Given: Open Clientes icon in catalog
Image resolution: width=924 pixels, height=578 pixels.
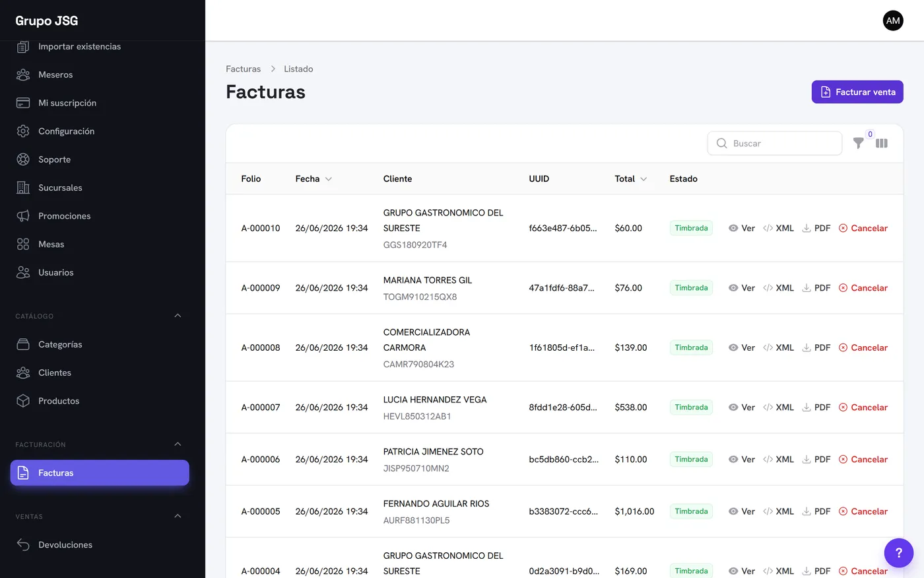Looking at the screenshot, I should tap(23, 373).
